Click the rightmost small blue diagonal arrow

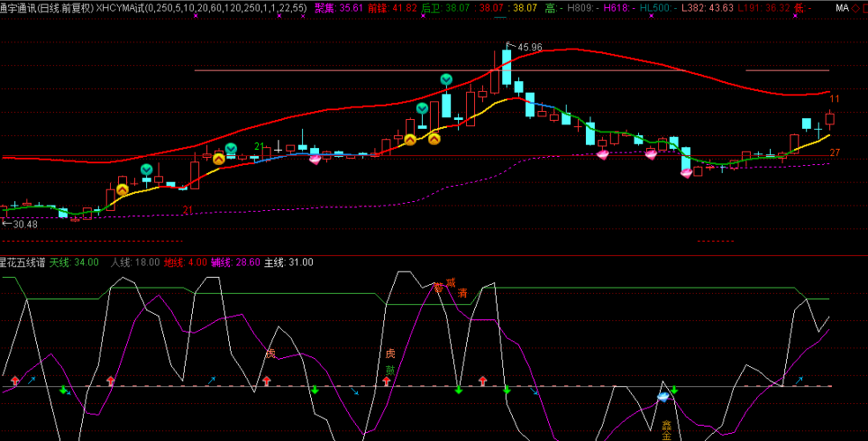pos(798,380)
